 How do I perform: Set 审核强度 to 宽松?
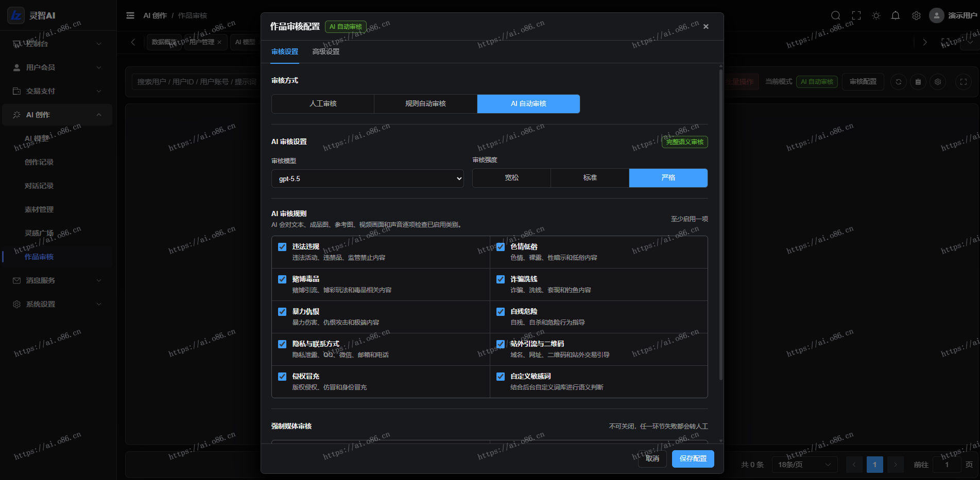click(x=512, y=178)
